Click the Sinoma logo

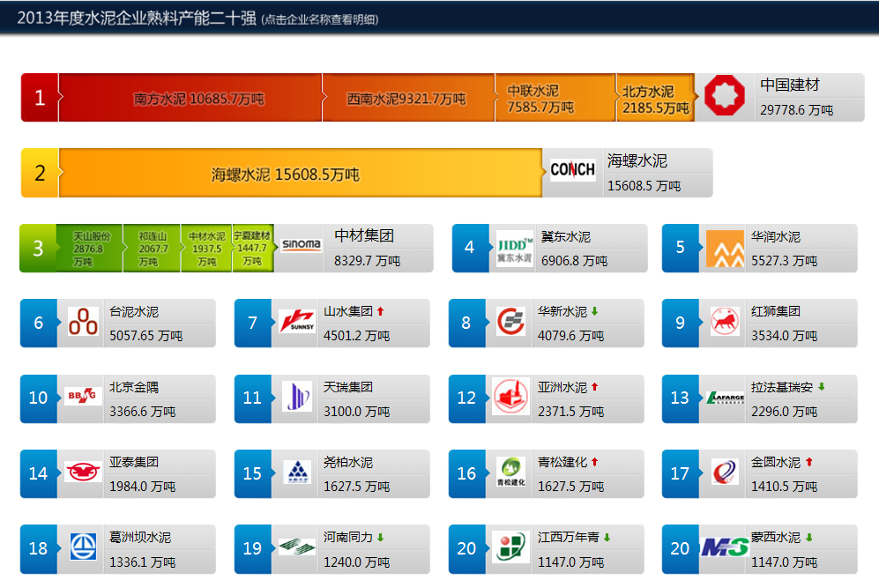301,244
